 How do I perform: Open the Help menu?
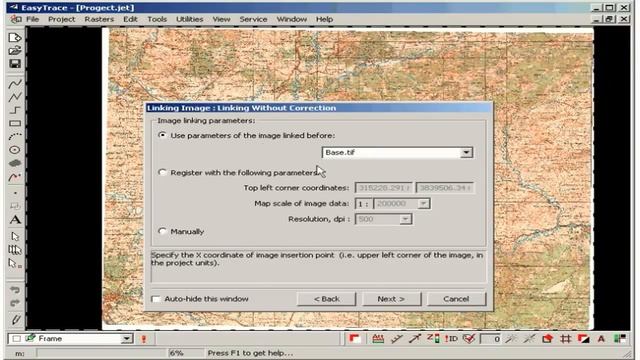click(324, 19)
